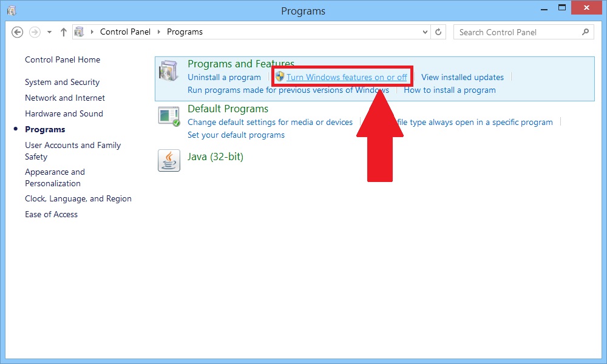The width and height of the screenshot is (607, 364).
Task: Click the Default Programs icon
Action: pos(169,115)
